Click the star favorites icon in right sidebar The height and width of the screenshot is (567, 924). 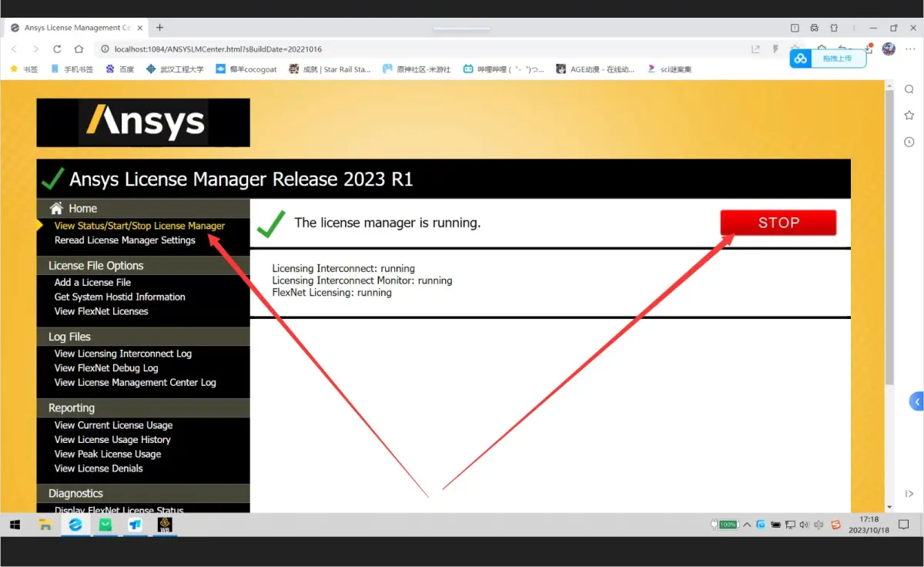click(x=909, y=116)
